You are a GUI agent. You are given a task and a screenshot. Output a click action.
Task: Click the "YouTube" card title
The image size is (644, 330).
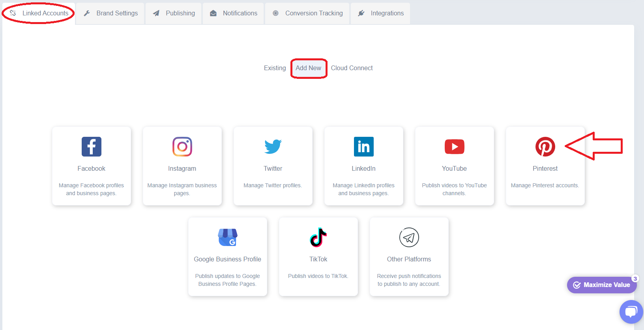click(x=455, y=169)
